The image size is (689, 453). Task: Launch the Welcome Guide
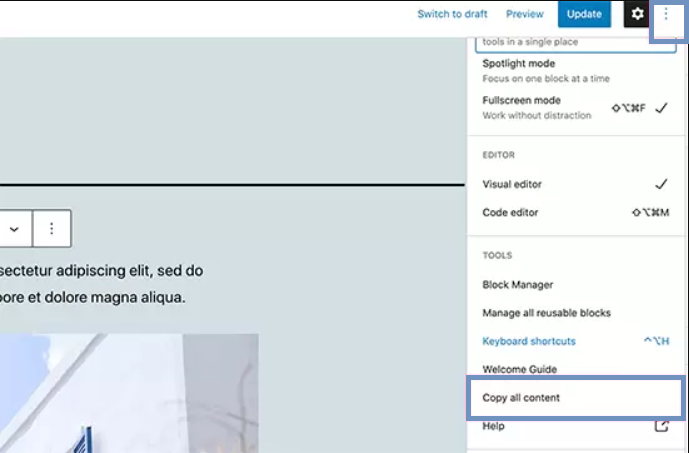click(x=519, y=369)
